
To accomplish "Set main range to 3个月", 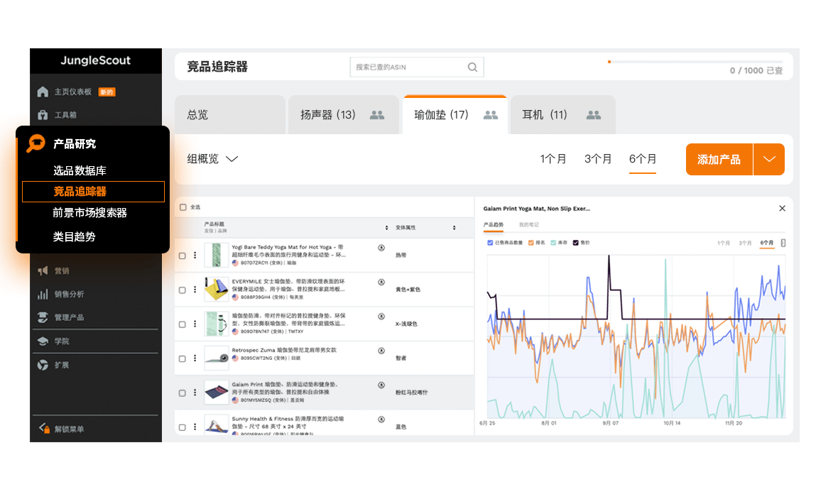I will point(597,159).
